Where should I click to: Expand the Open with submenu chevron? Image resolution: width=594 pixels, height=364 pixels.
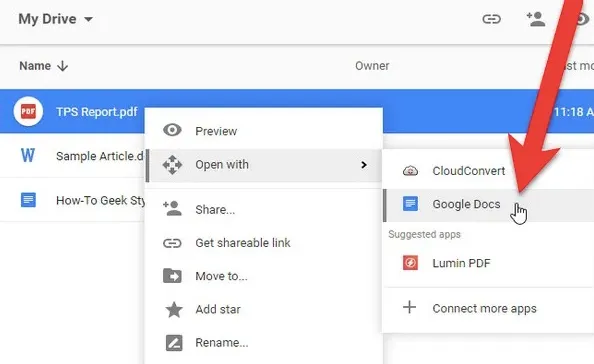tap(364, 165)
